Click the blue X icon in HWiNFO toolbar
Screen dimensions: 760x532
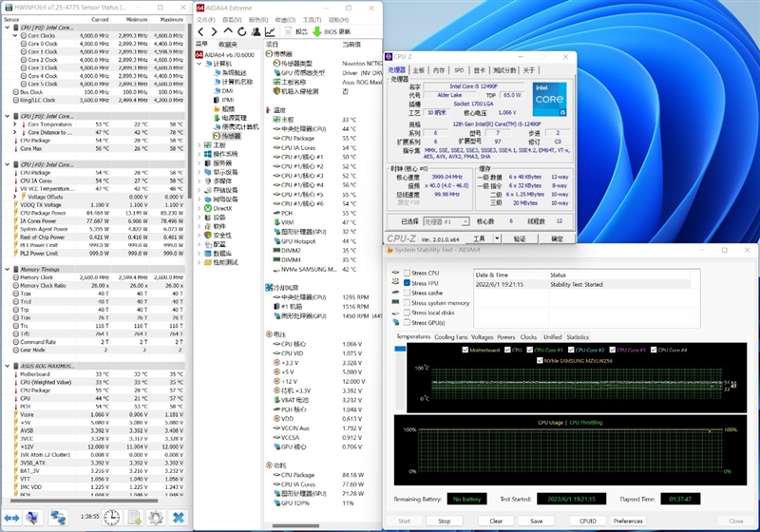point(178,518)
